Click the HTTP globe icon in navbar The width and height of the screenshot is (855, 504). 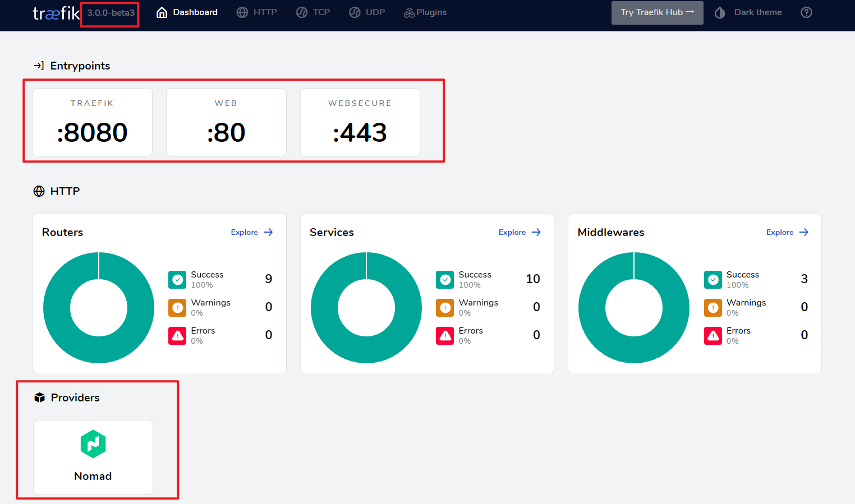coord(242,12)
